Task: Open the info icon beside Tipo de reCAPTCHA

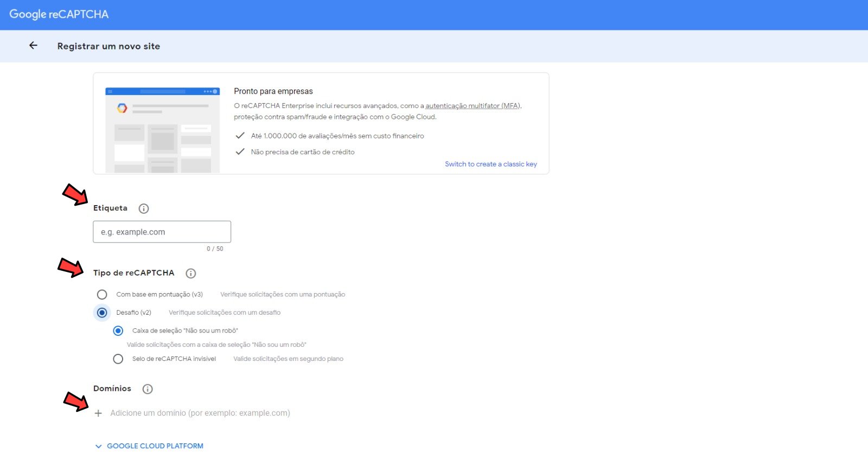Action: click(191, 274)
